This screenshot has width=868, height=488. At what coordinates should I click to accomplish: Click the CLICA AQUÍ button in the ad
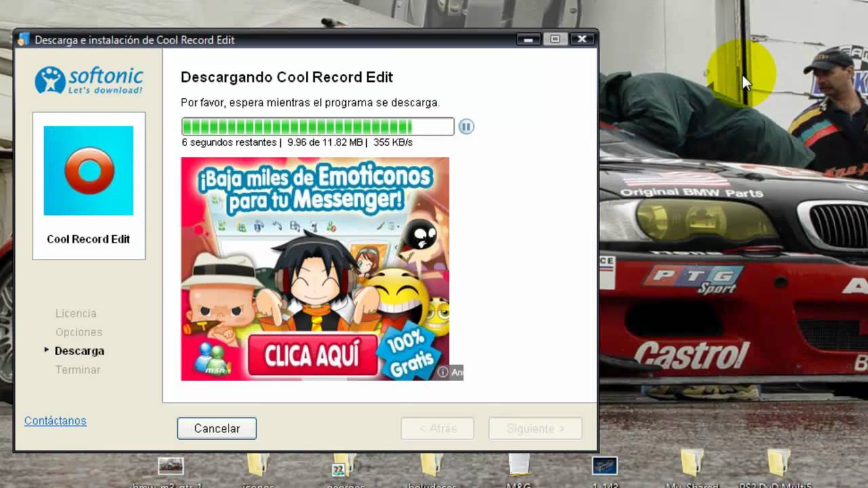(x=313, y=355)
